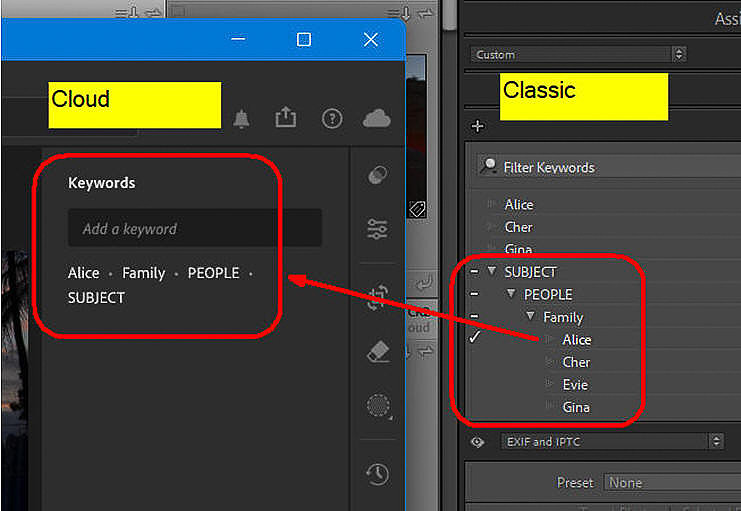
Task: Select the SUBJECT keyword row
Action: tap(530, 272)
